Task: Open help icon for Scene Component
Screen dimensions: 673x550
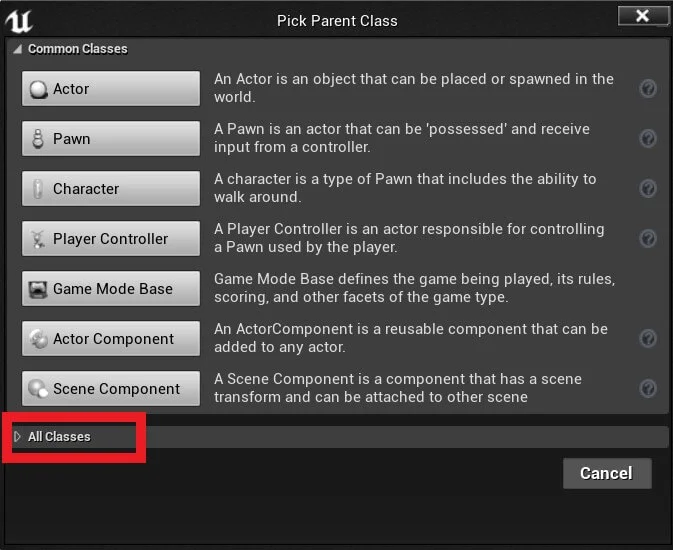Action: click(648, 388)
